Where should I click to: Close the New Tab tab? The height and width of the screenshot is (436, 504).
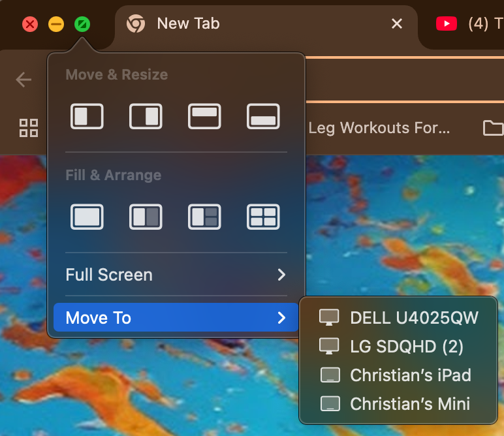click(x=396, y=24)
